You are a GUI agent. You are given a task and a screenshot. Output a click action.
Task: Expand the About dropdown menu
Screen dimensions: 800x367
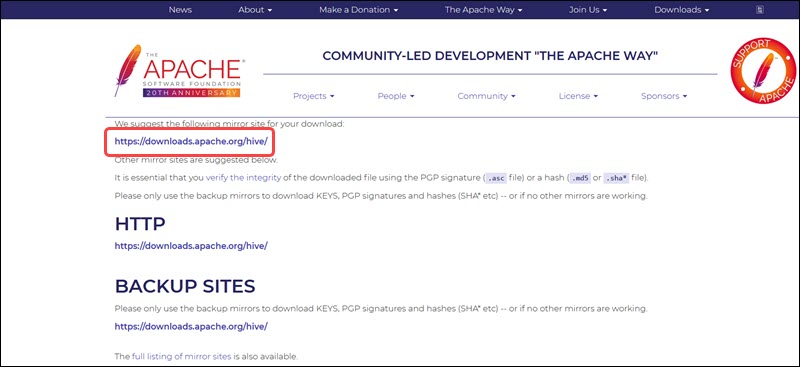tap(255, 10)
